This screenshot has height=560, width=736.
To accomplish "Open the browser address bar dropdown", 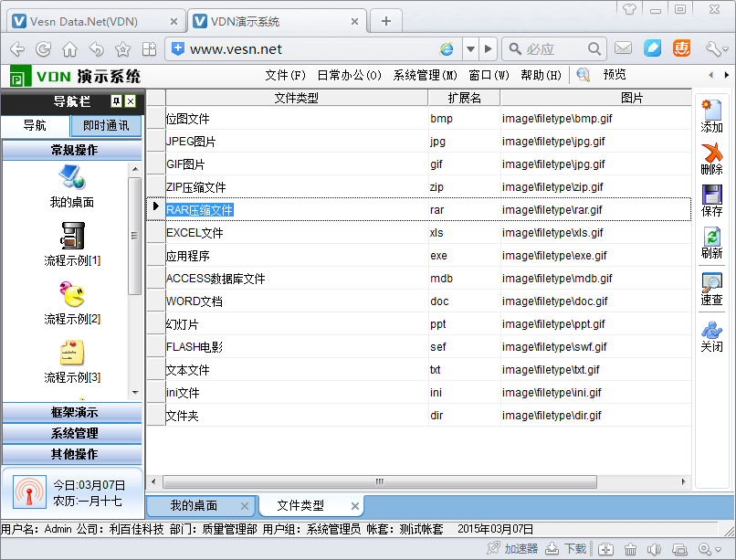I will click(x=470, y=49).
